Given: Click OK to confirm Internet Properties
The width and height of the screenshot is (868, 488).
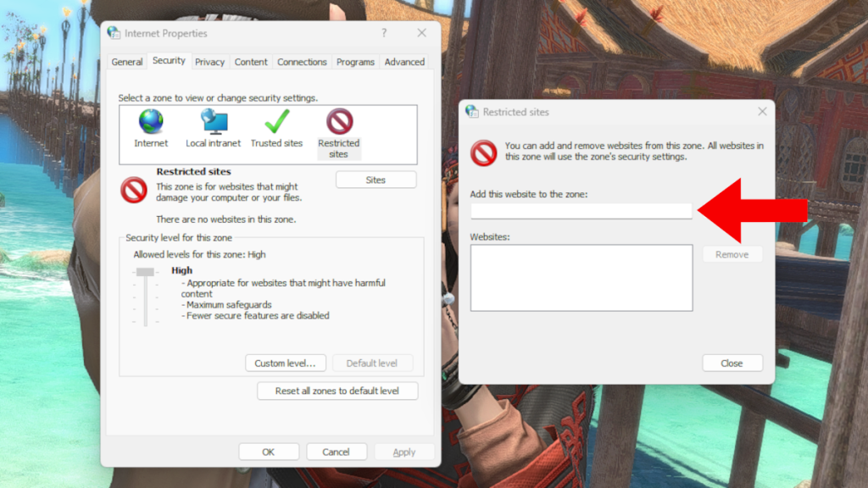Looking at the screenshot, I should (269, 452).
